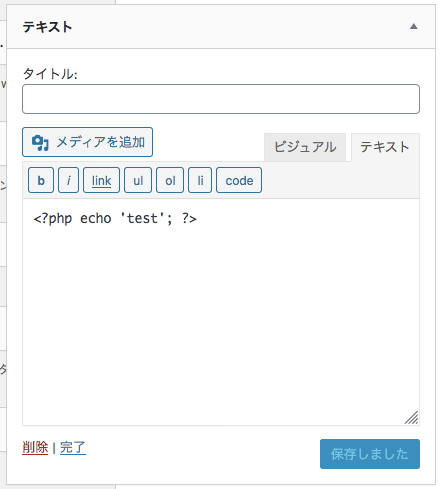The width and height of the screenshot is (440, 489).
Task: Close the widget via 完了 link
Action: pyautogui.click(x=73, y=447)
